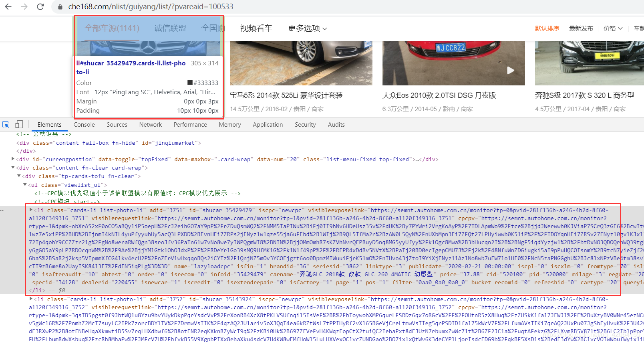Reload the page with the refresh icon
Viewport: 644px width, 342px height.
(x=40, y=7)
